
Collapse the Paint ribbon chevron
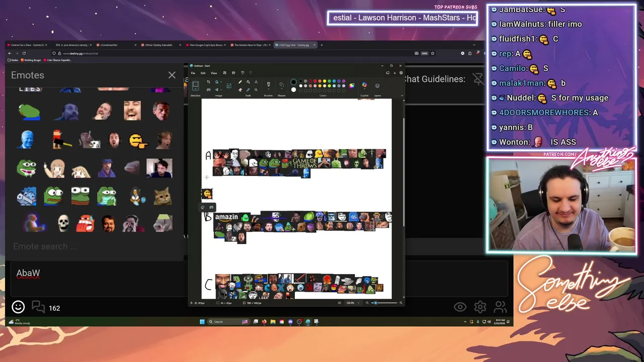[402, 96]
